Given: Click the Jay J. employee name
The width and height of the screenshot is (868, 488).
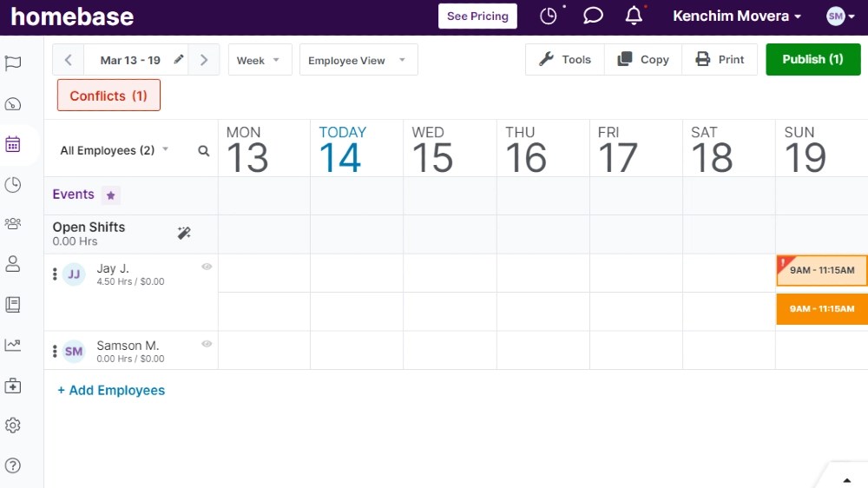Looking at the screenshot, I should 113,268.
